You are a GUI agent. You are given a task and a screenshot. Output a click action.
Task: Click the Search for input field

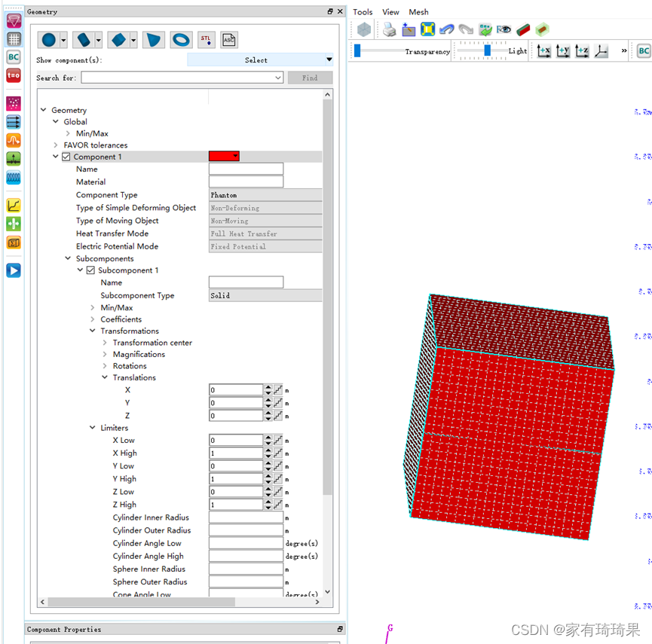tap(182, 78)
